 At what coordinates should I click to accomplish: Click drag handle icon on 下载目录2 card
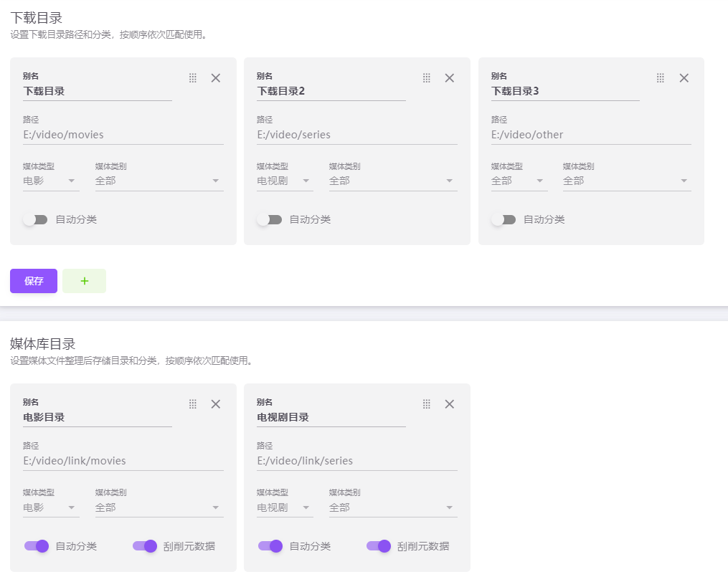point(426,78)
